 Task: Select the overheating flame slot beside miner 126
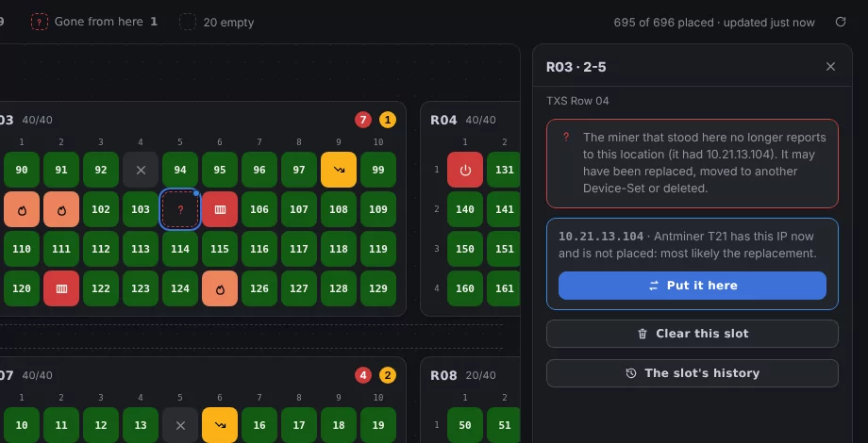coord(220,288)
